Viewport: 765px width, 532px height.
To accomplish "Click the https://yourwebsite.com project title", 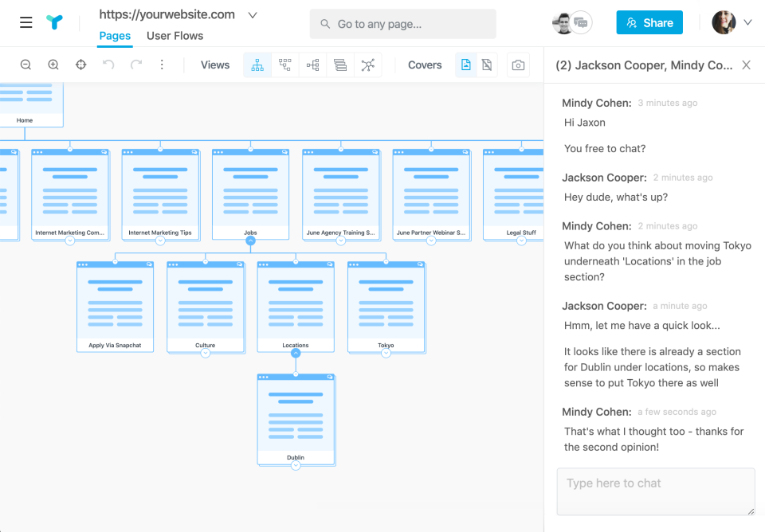I will [167, 14].
